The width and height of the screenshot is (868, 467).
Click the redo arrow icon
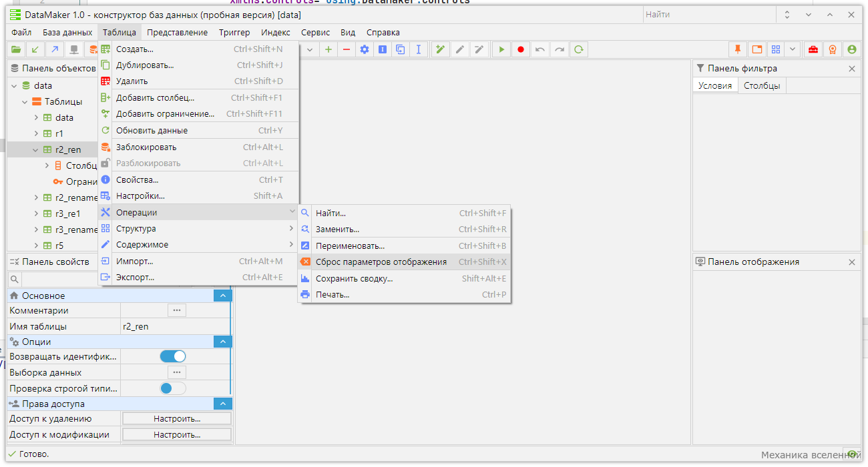point(560,49)
